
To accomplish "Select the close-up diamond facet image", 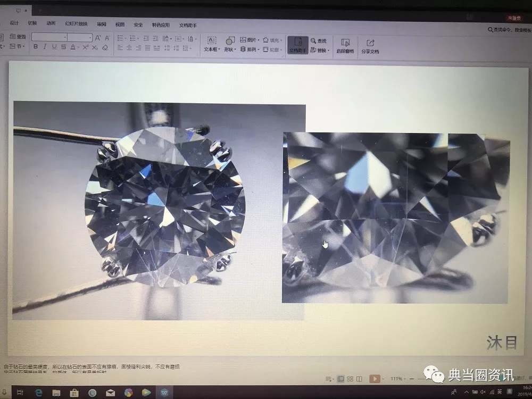I will point(396,218).
